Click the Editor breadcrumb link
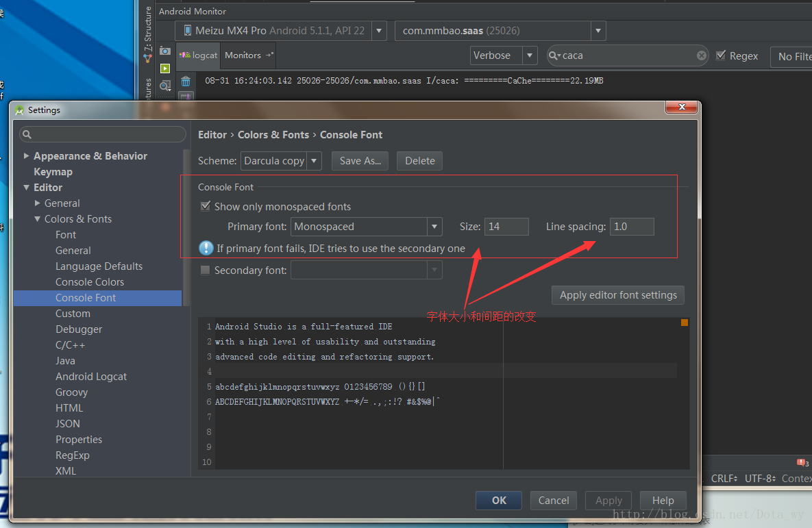Viewport: 812px width, 528px height. (212, 135)
